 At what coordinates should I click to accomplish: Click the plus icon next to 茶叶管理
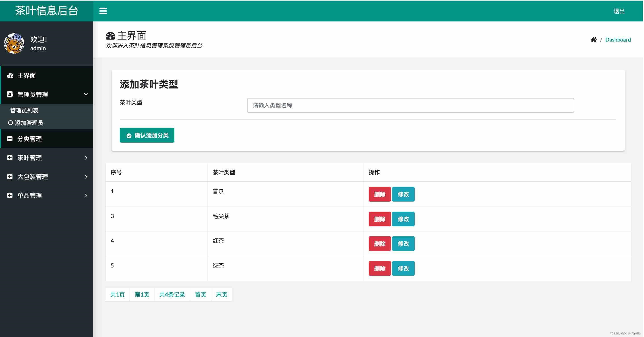point(10,158)
